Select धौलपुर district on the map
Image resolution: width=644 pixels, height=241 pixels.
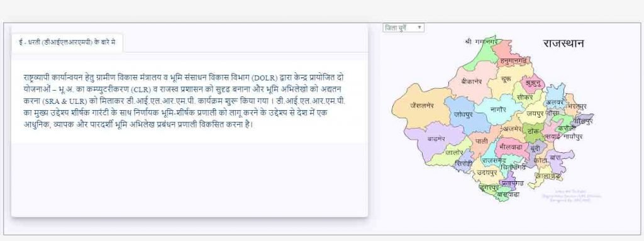[584, 121]
